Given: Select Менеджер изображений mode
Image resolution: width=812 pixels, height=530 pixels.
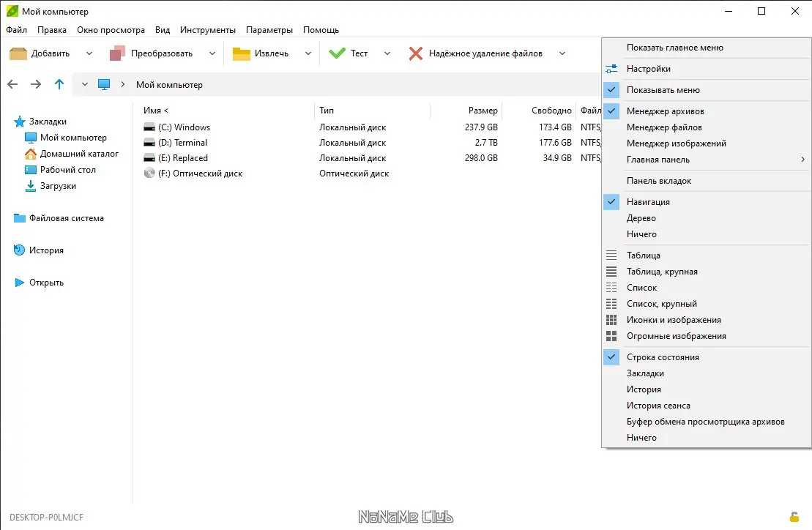Looking at the screenshot, I should 707,143.
